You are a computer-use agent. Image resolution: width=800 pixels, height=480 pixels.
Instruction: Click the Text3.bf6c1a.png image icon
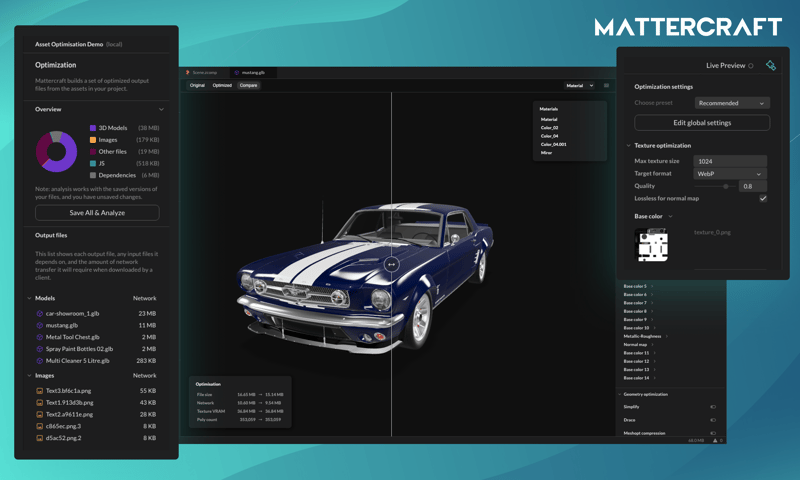tap(40, 391)
